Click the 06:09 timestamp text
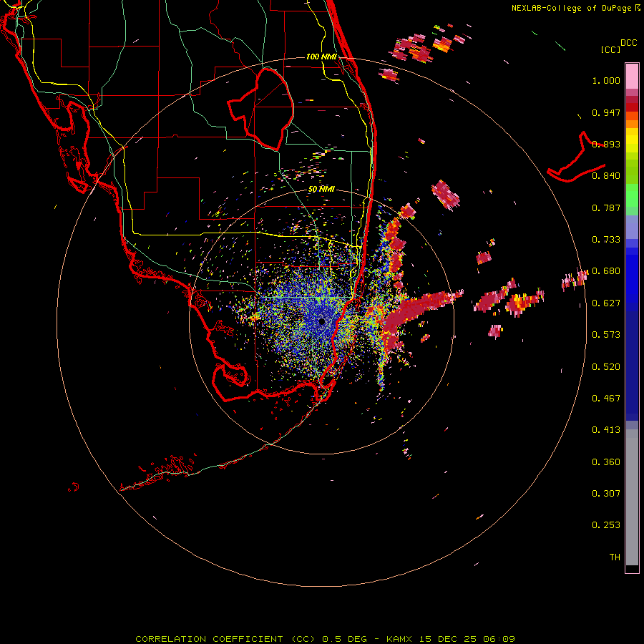 (499, 639)
